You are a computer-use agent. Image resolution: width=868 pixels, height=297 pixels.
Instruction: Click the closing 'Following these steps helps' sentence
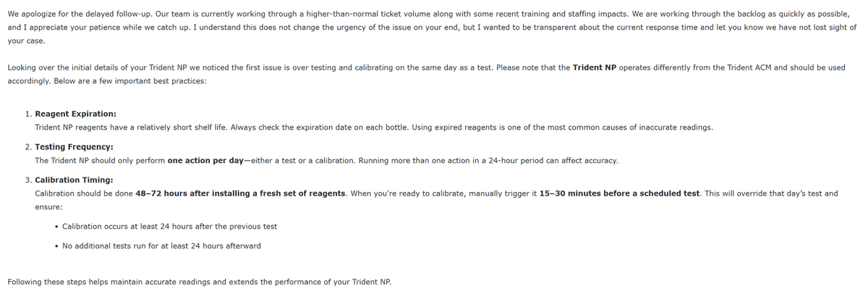[x=199, y=281]
